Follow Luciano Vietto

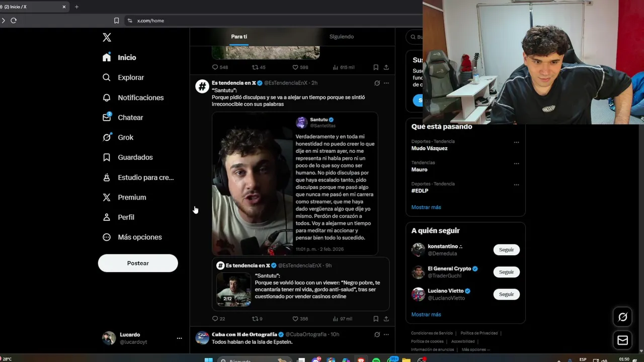point(506,294)
